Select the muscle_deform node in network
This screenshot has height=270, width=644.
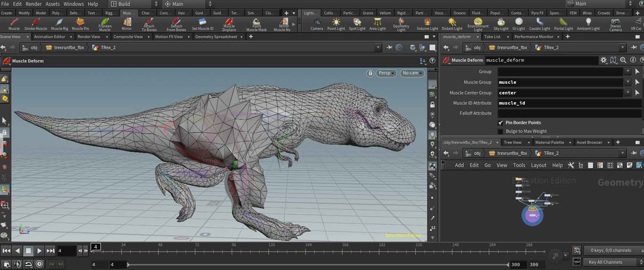coord(532,209)
